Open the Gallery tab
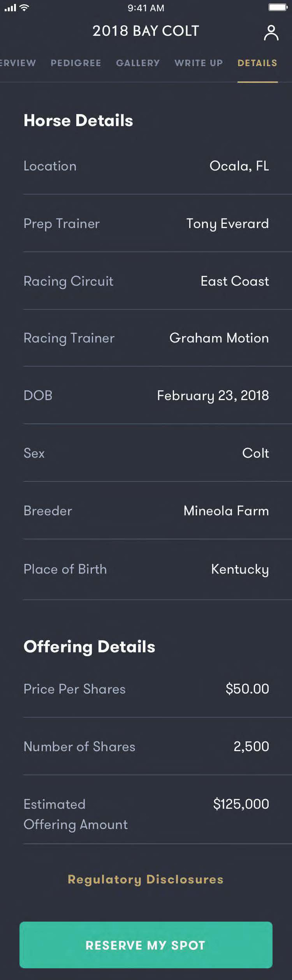 (x=138, y=63)
